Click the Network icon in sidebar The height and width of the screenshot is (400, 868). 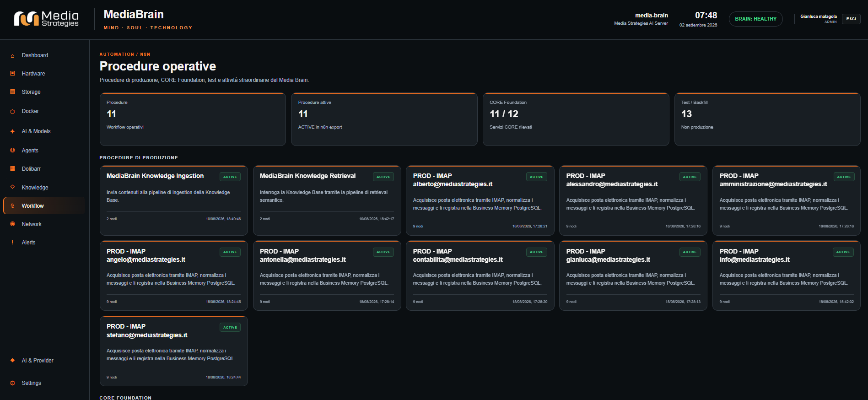pyautogui.click(x=12, y=224)
